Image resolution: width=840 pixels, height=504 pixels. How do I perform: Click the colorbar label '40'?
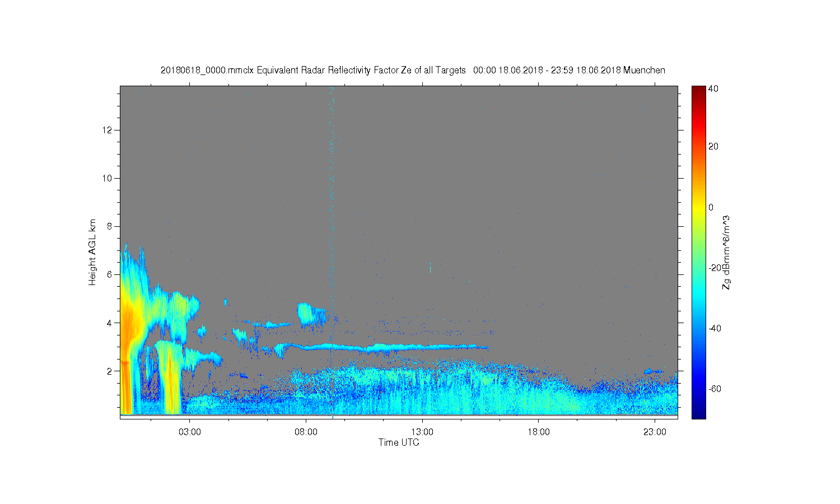coord(713,88)
